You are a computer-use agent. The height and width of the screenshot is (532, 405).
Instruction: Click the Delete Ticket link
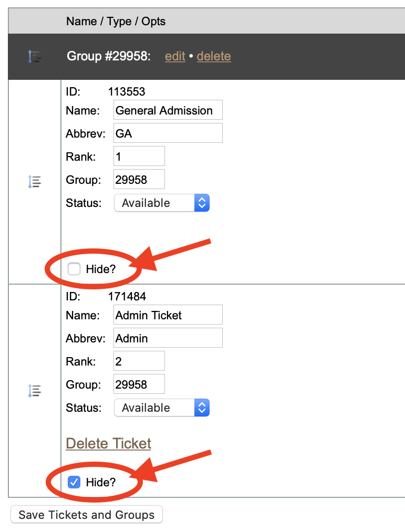pyautogui.click(x=109, y=443)
